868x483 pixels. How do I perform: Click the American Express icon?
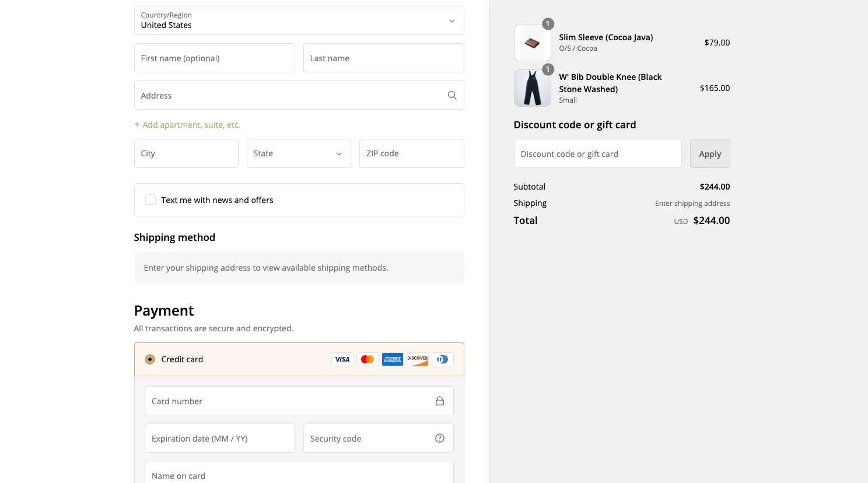pos(392,359)
